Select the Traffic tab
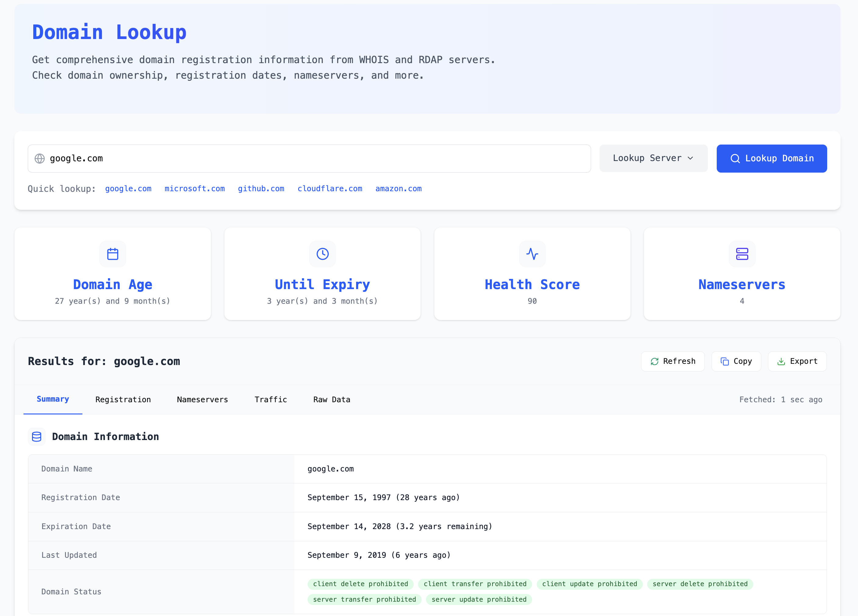 click(x=270, y=400)
